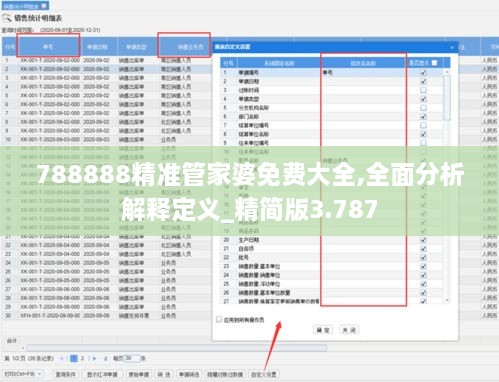Viewport: 499px width, 382px height.
Task: Close the 销售统计明细表 tab using its icon
Action: [44, 6]
